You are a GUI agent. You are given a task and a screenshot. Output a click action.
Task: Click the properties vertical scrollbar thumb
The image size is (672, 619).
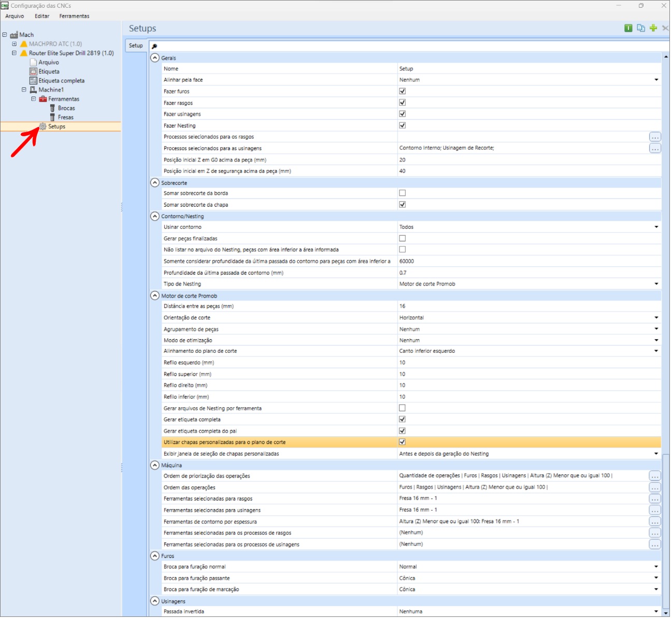(666, 531)
